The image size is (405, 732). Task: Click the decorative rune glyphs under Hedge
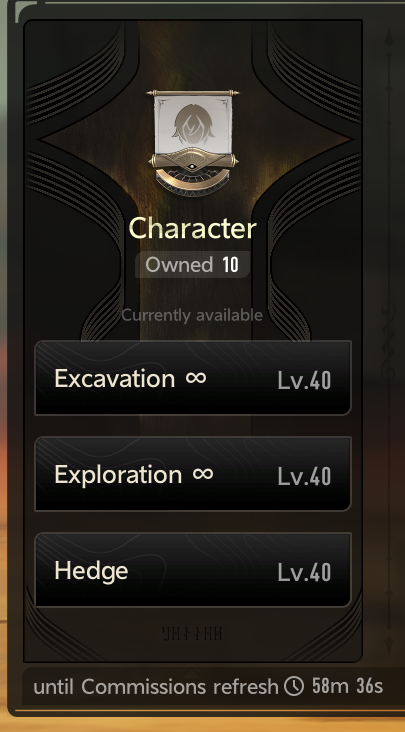[192, 633]
